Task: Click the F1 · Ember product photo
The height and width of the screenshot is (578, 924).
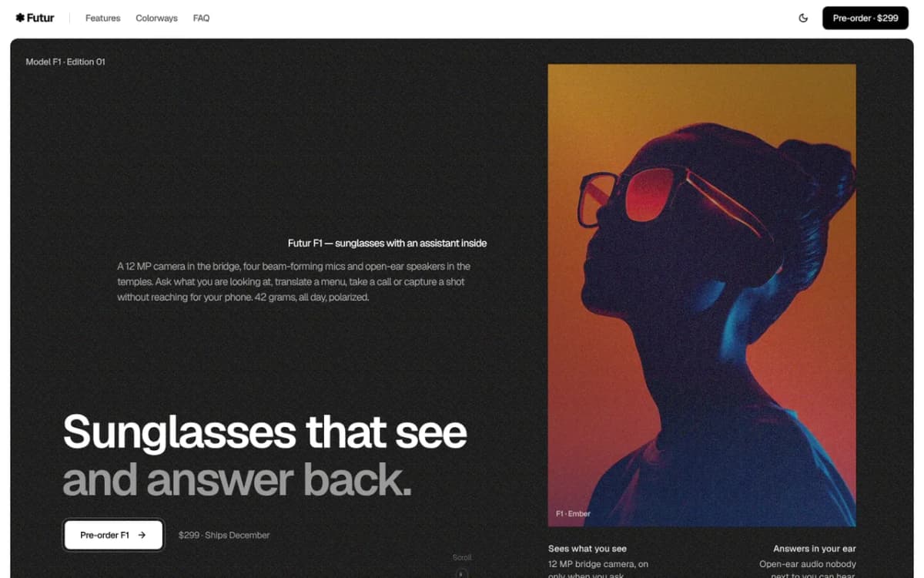Action: click(701, 295)
